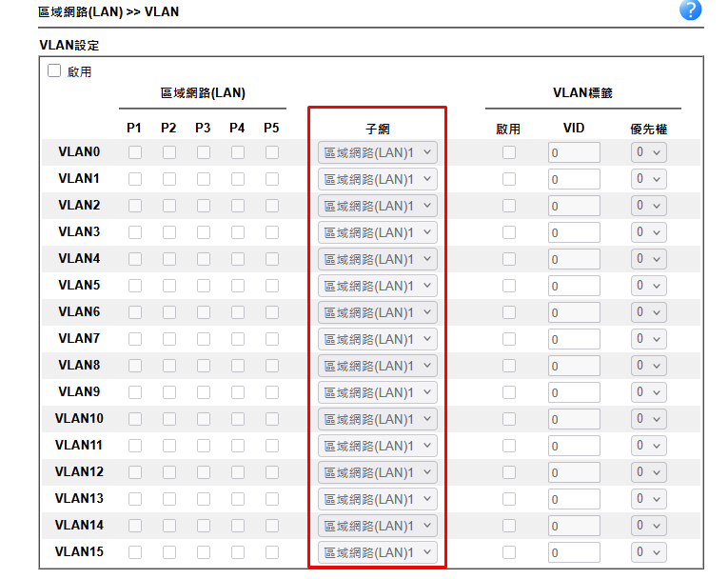The width and height of the screenshot is (728, 579).
Task: Click VID input field for VLAN13
Action: [574, 499]
